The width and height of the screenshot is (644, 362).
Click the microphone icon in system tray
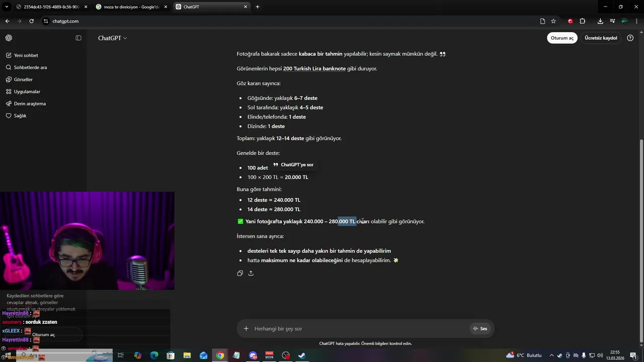[x=584, y=355]
